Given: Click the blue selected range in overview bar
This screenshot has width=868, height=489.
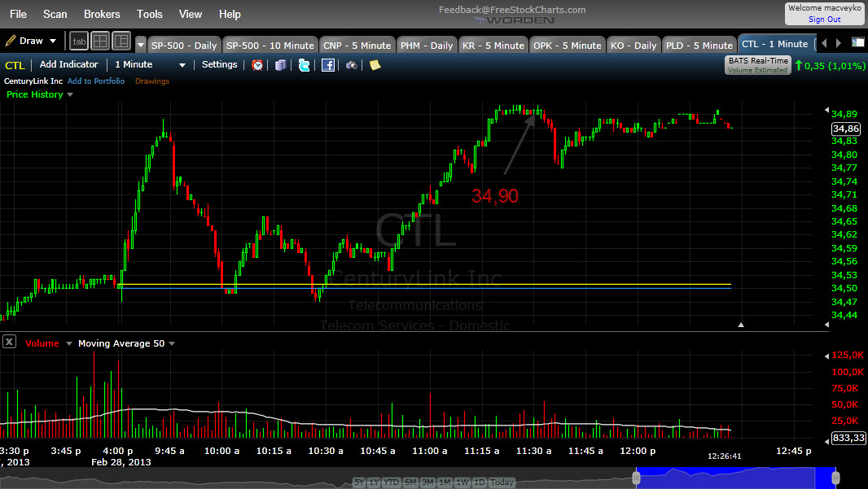Looking at the screenshot, I should (736, 478).
